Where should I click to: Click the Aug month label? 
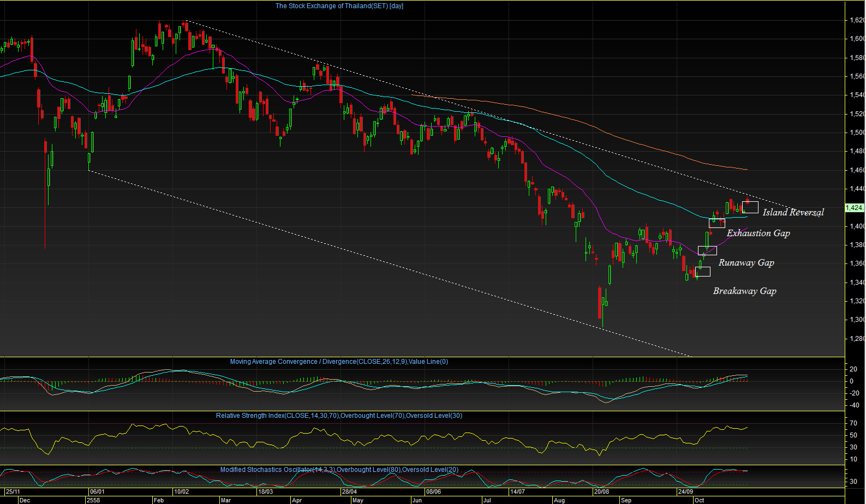click(x=559, y=500)
